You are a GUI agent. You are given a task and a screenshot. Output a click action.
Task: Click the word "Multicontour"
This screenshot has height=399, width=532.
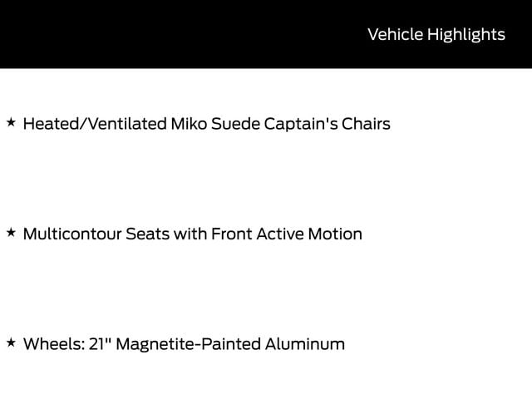tap(71, 234)
